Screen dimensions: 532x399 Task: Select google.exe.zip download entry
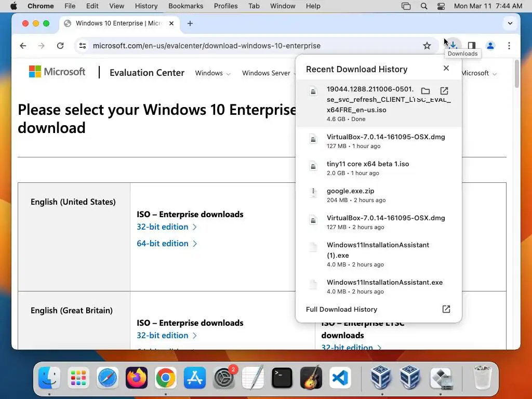378,195
